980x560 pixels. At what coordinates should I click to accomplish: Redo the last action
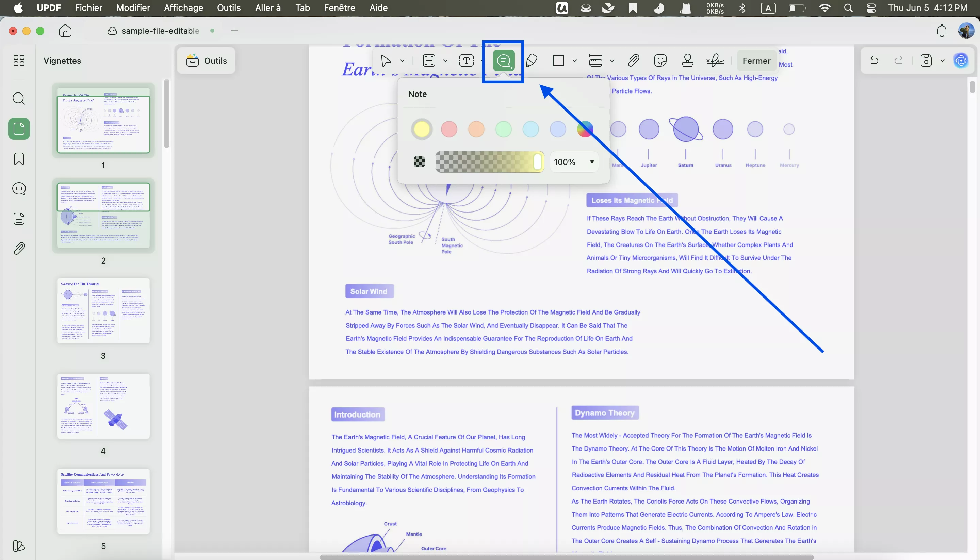898,61
